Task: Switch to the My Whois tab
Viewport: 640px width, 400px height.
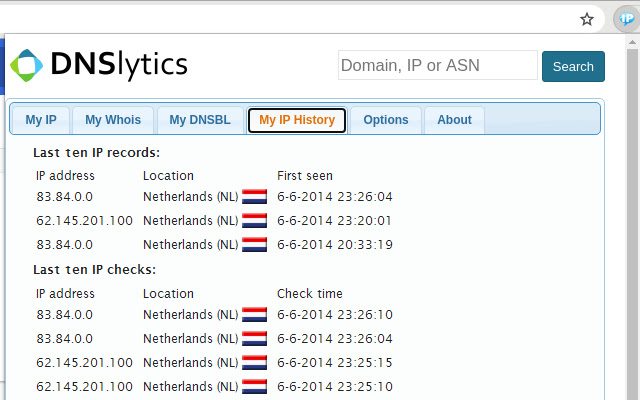Action: pos(113,120)
